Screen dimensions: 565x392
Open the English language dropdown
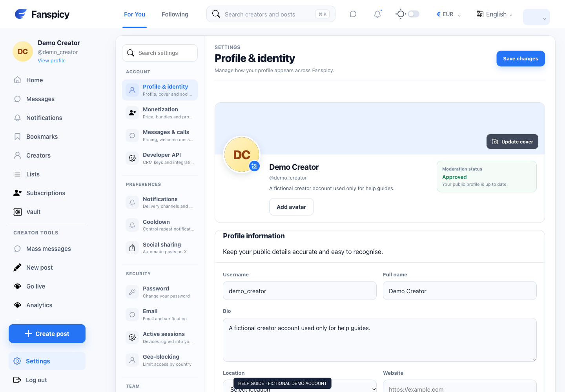[x=494, y=14]
